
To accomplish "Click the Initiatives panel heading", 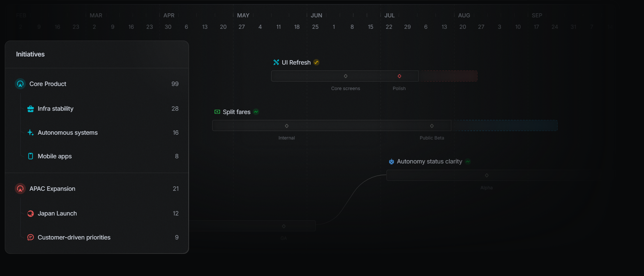I will pos(30,54).
